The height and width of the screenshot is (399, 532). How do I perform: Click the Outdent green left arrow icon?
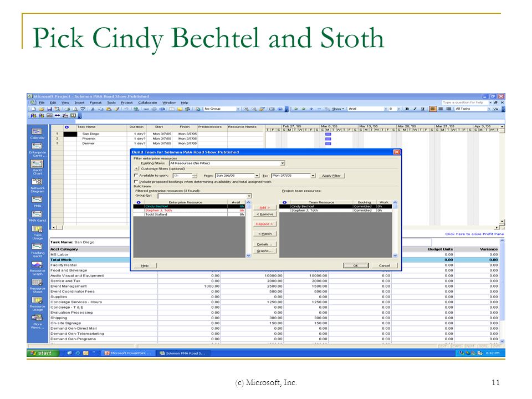(296, 109)
